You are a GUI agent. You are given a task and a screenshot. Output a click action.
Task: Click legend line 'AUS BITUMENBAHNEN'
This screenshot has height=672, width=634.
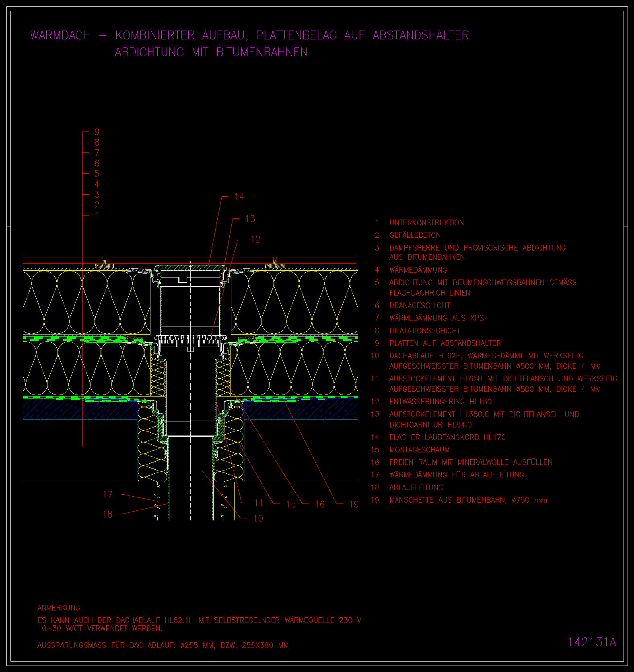(x=427, y=257)
